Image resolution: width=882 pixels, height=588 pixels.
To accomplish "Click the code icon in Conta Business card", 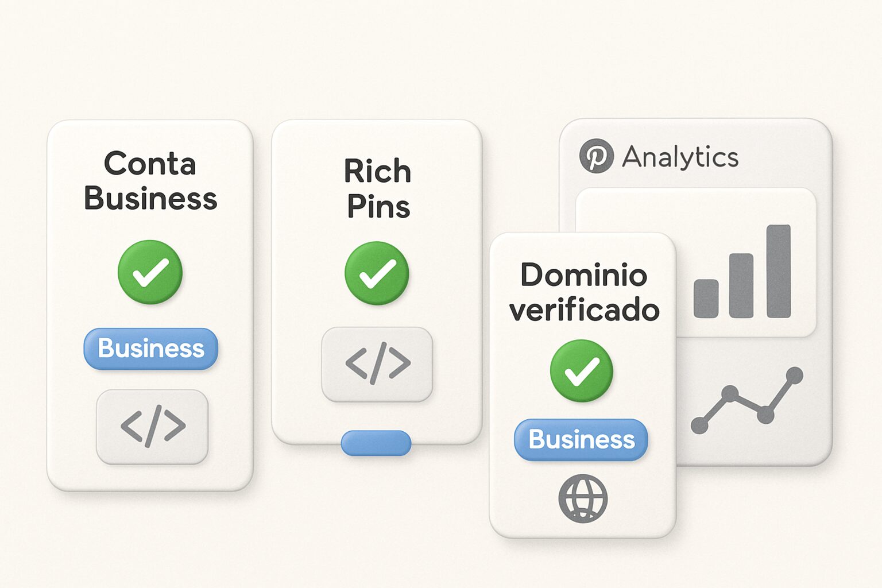I will (x=153, y=427).
